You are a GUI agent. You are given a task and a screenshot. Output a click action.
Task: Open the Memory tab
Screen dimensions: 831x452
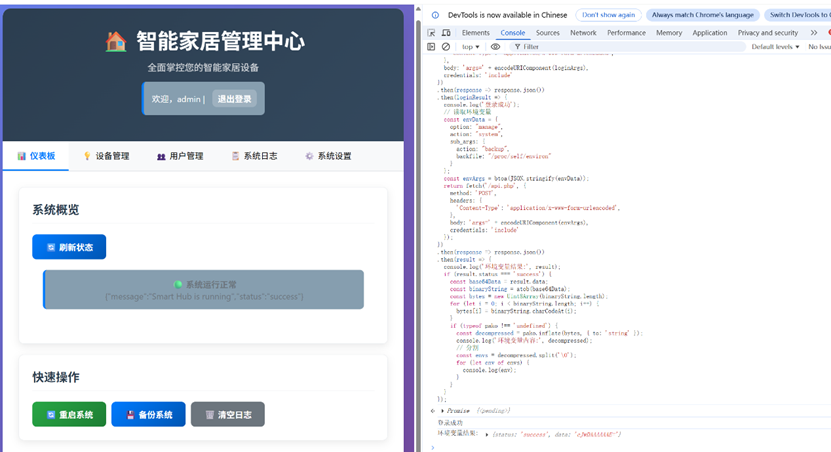coord(669,33)
